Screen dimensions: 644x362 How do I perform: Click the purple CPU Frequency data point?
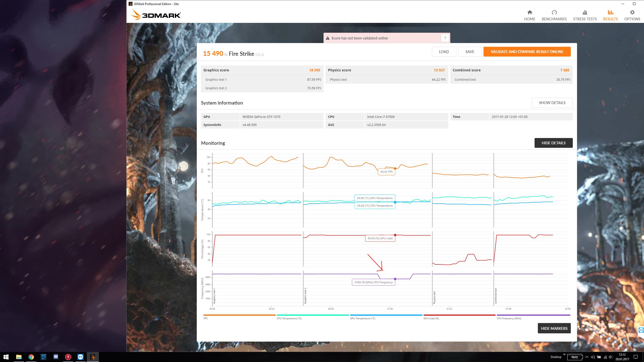pos(395,279)
